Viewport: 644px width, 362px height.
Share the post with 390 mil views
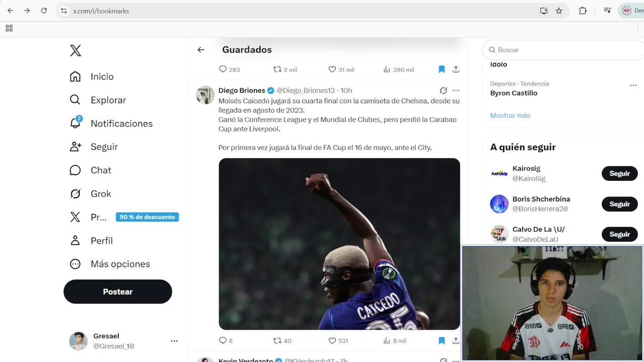click(456, 69)
